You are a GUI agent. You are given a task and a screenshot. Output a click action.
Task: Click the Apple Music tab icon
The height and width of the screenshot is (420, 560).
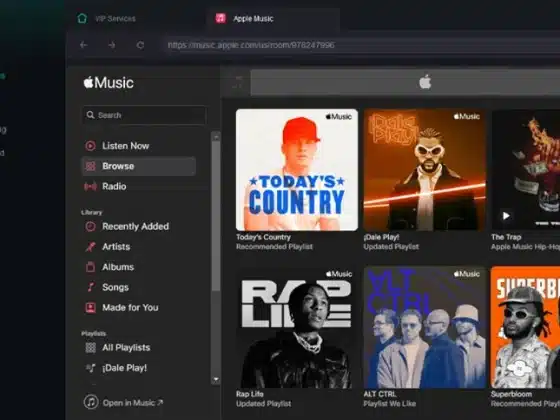click(x=220, y=18)
